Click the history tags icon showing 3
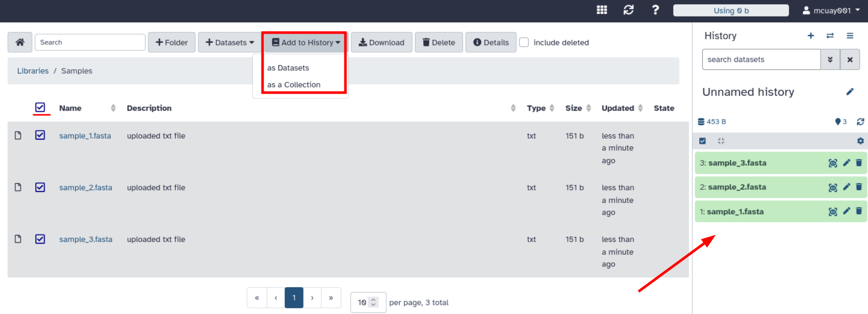 tap(841, 122)
